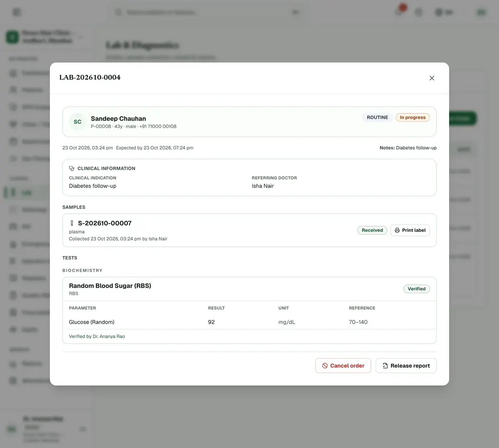Toggle the background sidebar collapse icon
This screenshot has width=499, height=448.
point(17,12)
